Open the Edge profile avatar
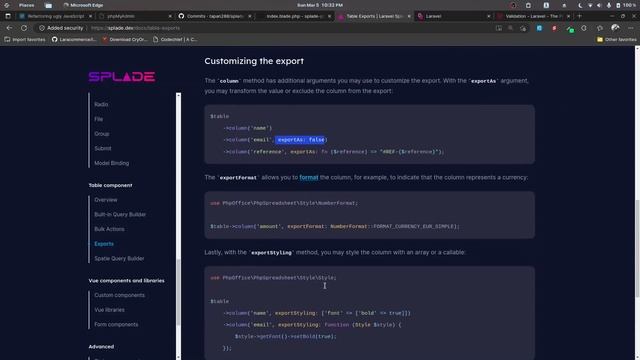The image size is (640, 360). (615, 28)
